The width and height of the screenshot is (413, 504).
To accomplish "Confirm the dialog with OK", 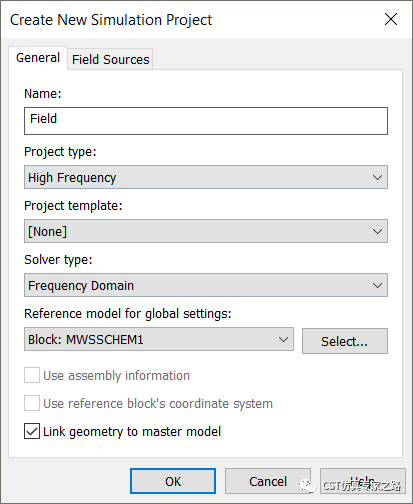I will point(173,481).
